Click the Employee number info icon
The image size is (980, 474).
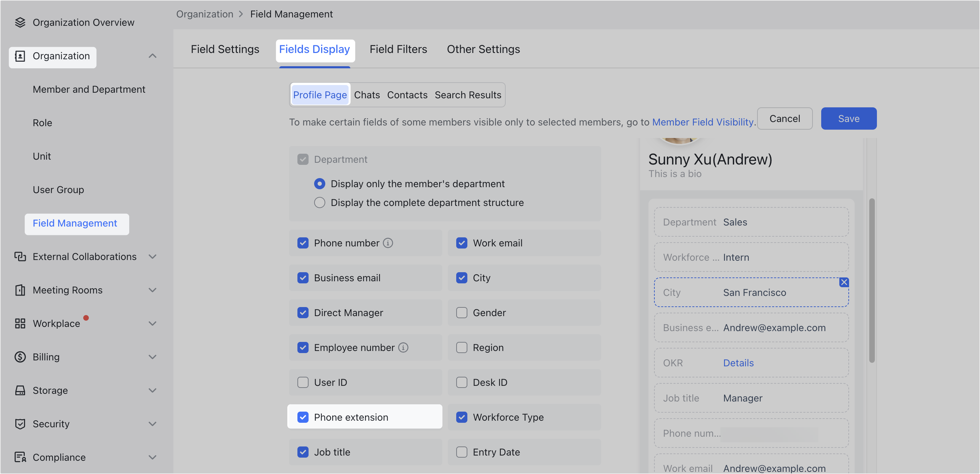tap(403, 347)
